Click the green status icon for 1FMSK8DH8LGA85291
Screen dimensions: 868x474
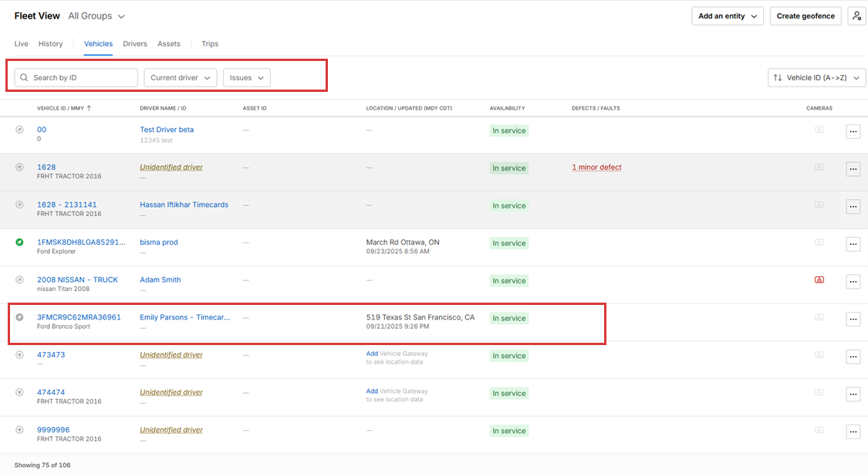click(20, 242)
